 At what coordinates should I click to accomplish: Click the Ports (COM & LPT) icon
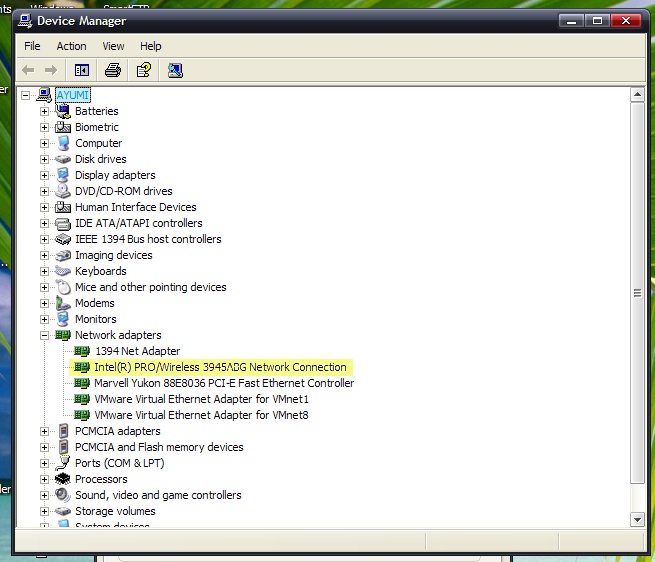(63, 463)
